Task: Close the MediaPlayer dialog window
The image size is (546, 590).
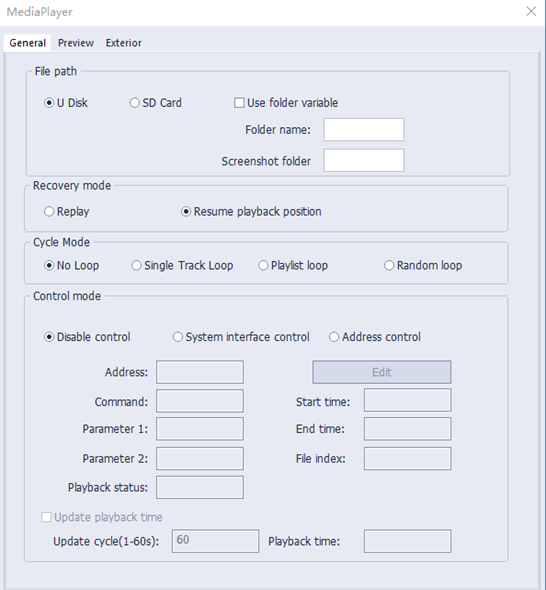Action: click(531, 11)
